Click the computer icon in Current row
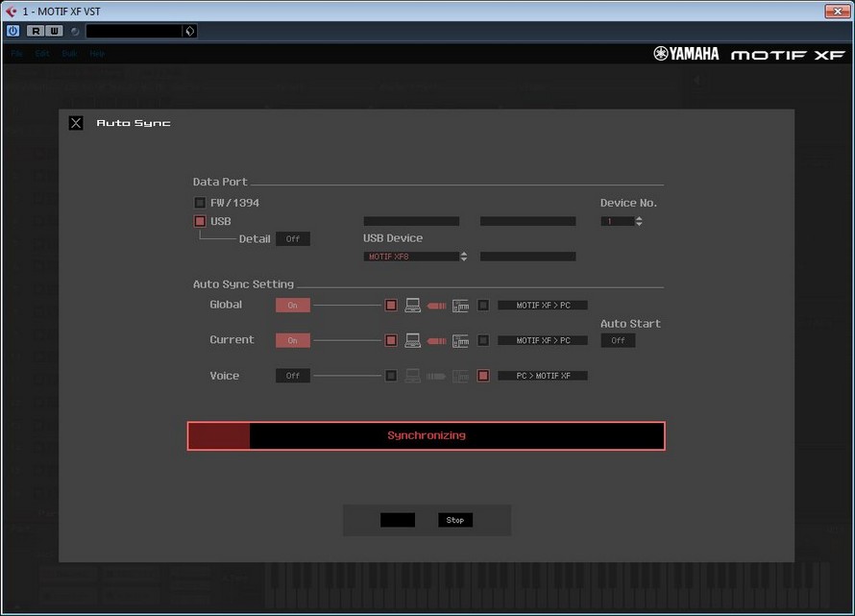 [413, 340]
